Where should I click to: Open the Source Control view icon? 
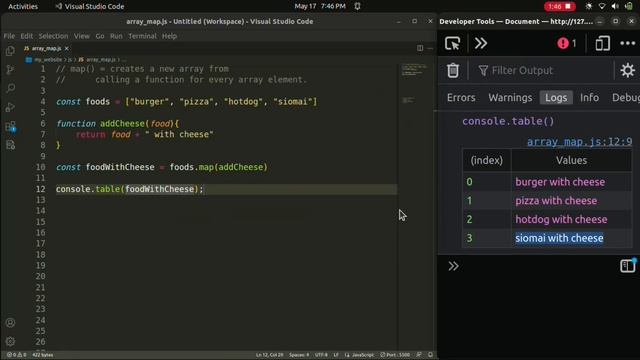pos(10,70)
